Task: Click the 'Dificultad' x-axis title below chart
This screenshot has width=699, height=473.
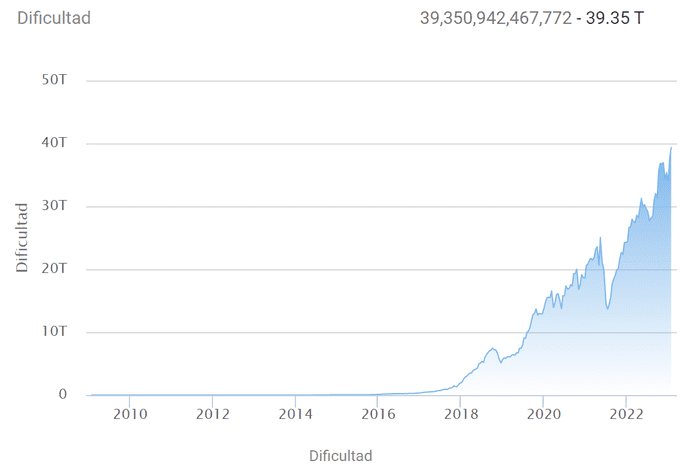Action: coord(340,456)
